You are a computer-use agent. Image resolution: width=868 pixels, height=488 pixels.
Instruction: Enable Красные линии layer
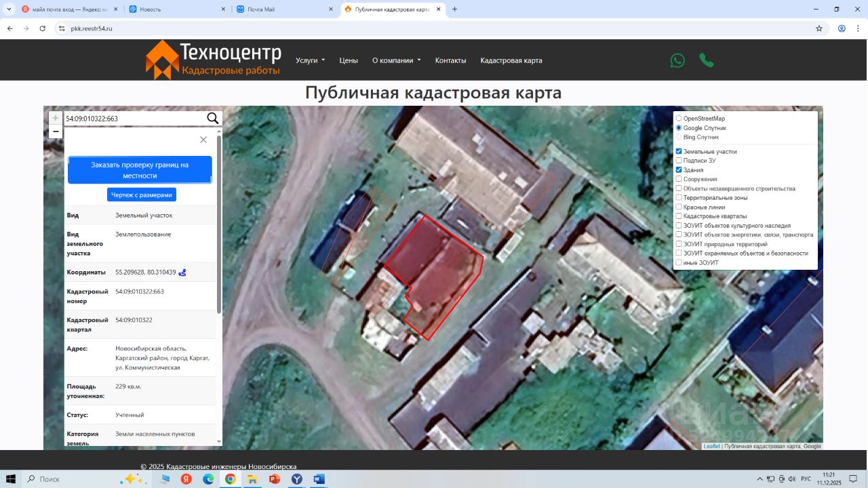pos(679,207)
